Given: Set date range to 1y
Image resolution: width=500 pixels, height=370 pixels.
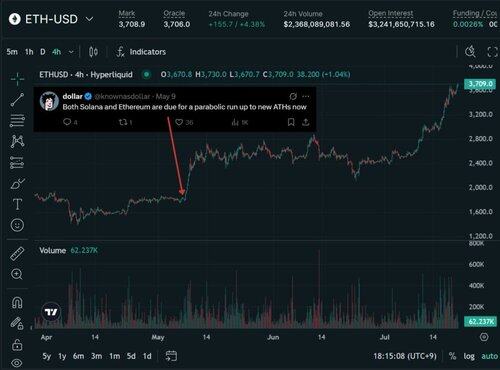Looking at the screenshot, I should 62,356.
